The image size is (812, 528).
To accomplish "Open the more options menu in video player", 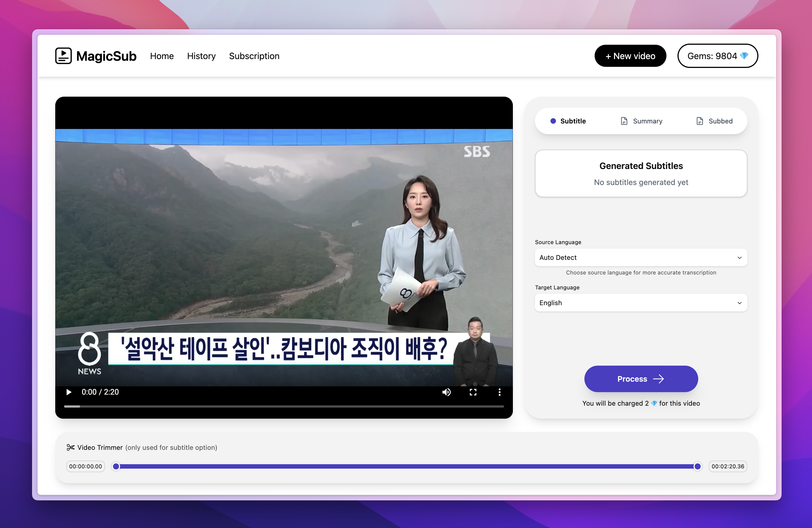I will click(x=499, y=392).
